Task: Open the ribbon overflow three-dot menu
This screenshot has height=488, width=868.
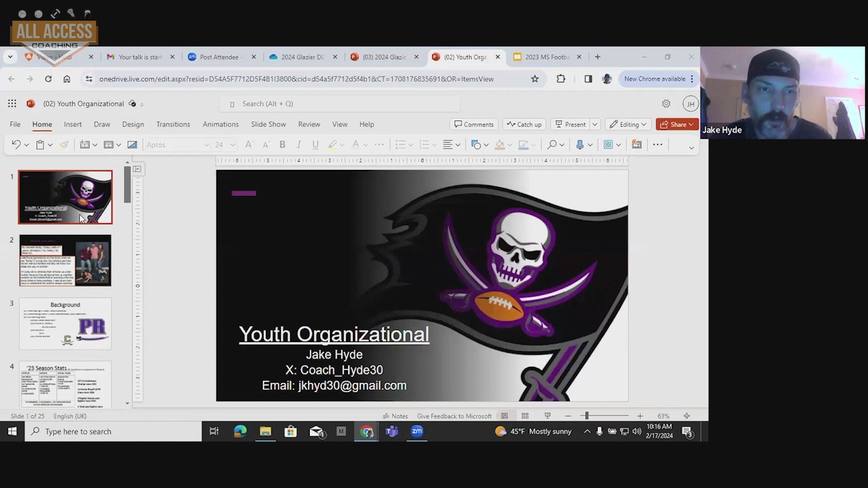Action: (658, 145)
